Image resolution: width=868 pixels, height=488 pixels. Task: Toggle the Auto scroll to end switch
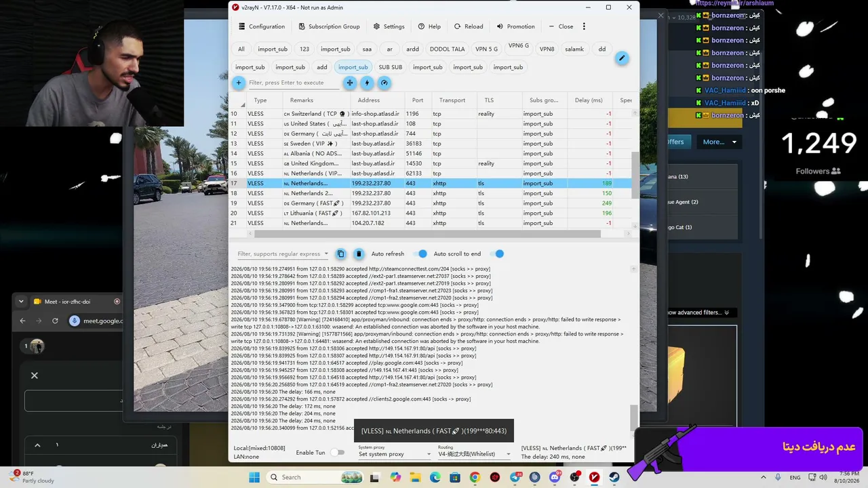pos(499,253)
